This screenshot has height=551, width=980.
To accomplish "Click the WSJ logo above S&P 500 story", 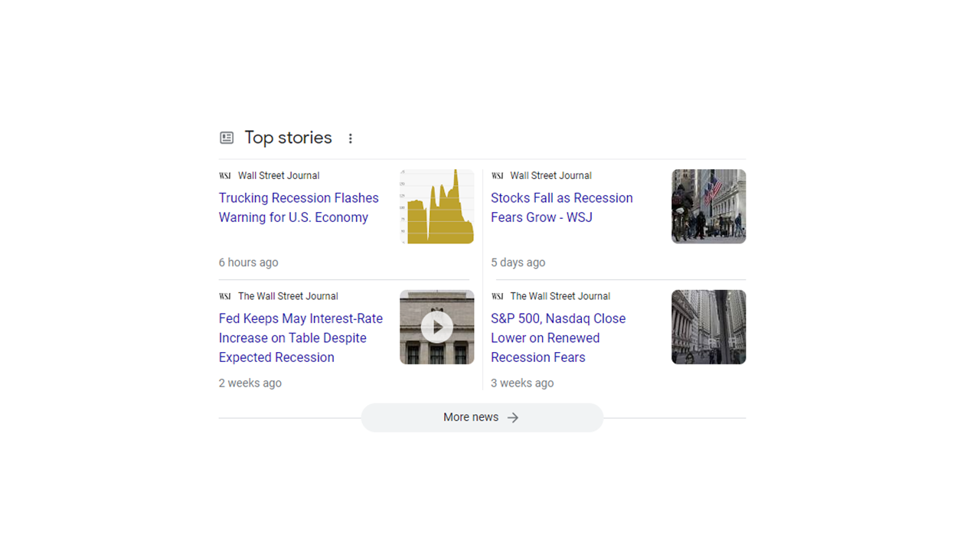I will click(x=498, y=296).
